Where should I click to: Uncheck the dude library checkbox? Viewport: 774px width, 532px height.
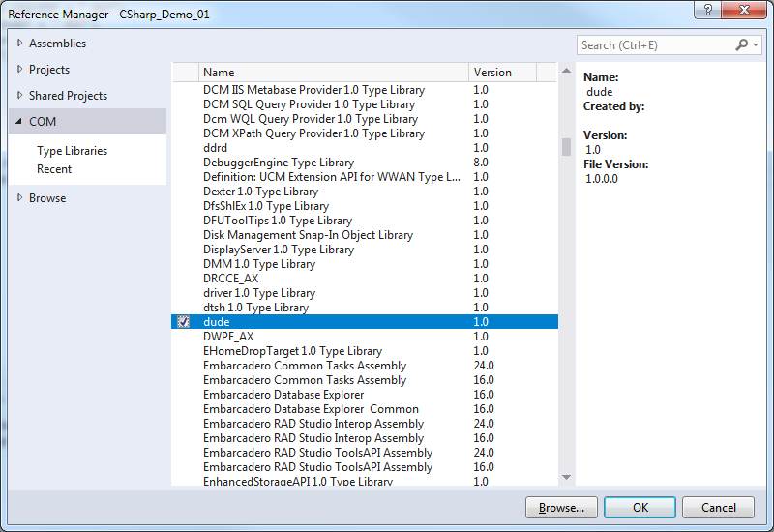click(x=183, y=322)
